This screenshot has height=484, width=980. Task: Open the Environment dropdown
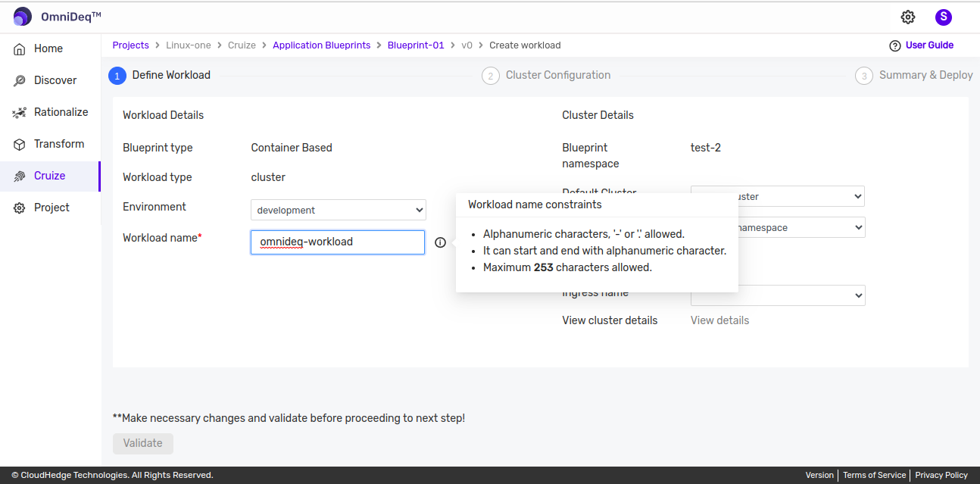point(339,210)
